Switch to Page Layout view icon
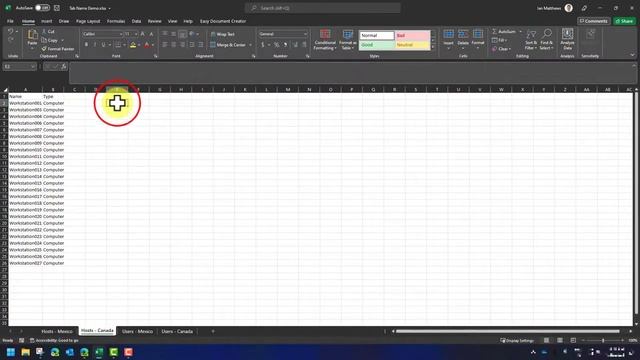This screenshot has width=640, height=360. click(x=560, y=340)
